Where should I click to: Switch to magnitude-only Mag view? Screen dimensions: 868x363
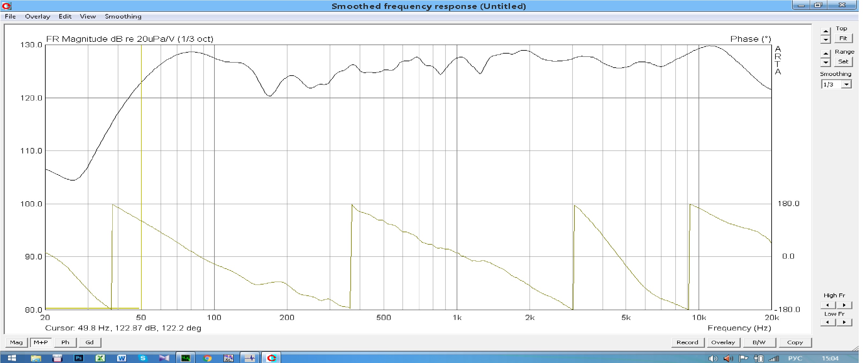point(16,342)
